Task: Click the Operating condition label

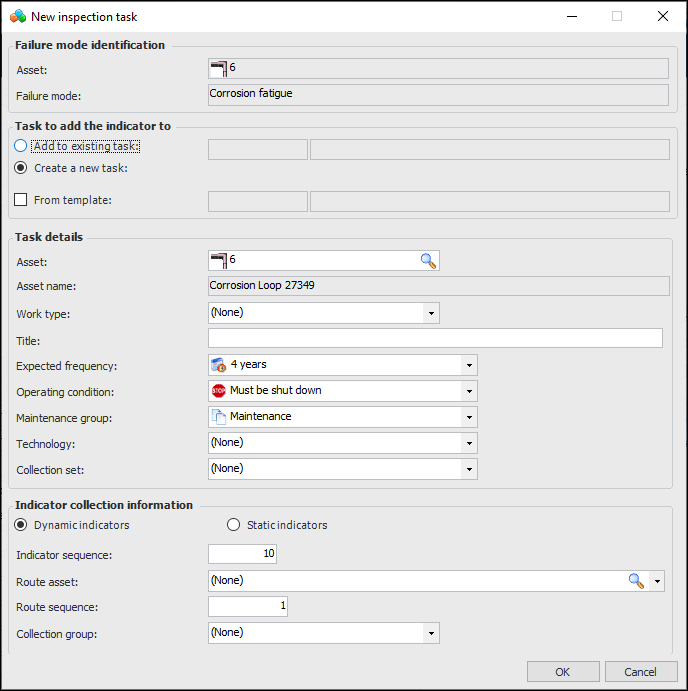Action: pyautogui.click(x=65, y=392)
